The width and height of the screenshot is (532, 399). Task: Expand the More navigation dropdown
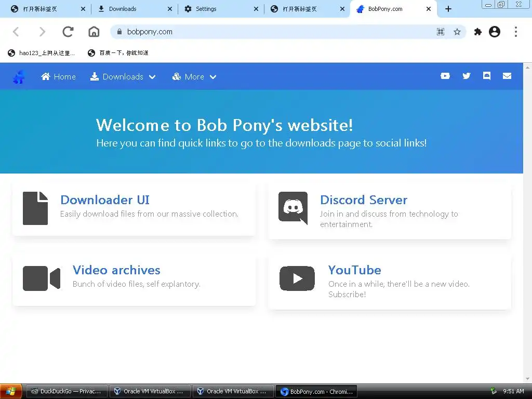point(194,77)
